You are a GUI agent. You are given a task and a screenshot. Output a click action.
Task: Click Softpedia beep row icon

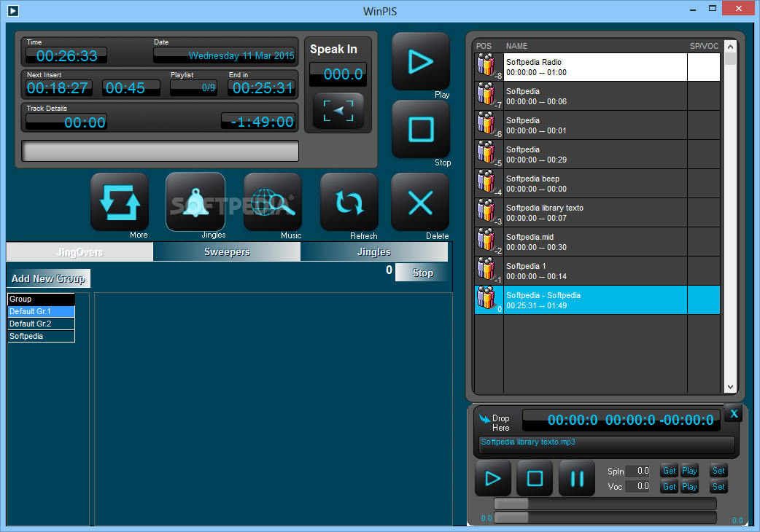486,181
